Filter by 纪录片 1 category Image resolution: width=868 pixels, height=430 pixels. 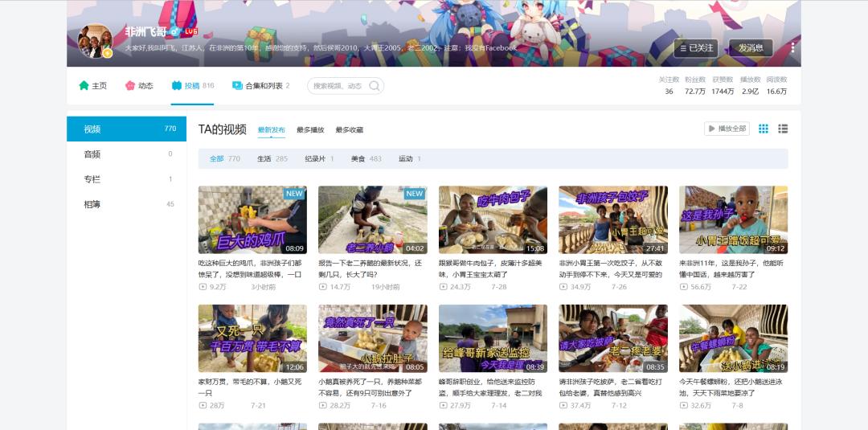(319, 159)
